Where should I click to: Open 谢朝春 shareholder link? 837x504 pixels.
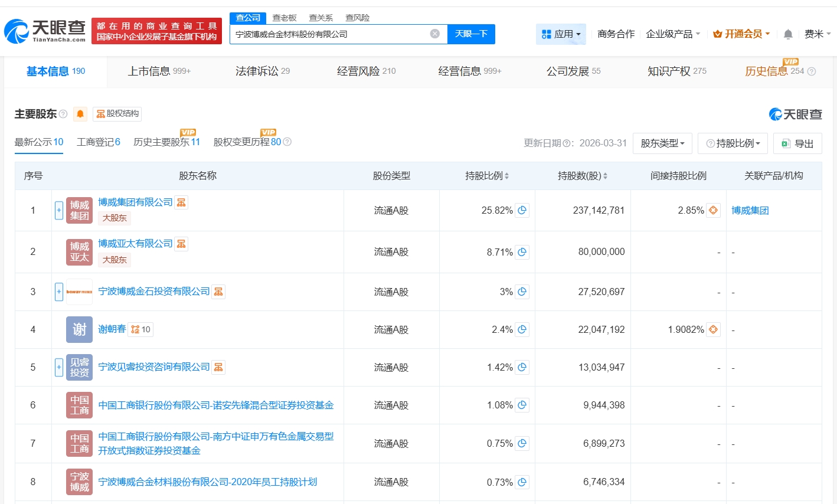click(x=112, y=329)
